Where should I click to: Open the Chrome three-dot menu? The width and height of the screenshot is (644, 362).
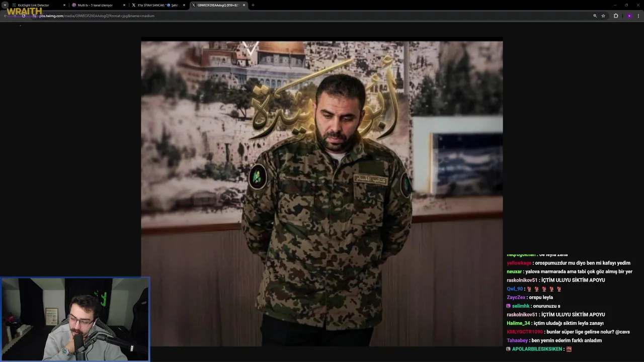(638, 16)
